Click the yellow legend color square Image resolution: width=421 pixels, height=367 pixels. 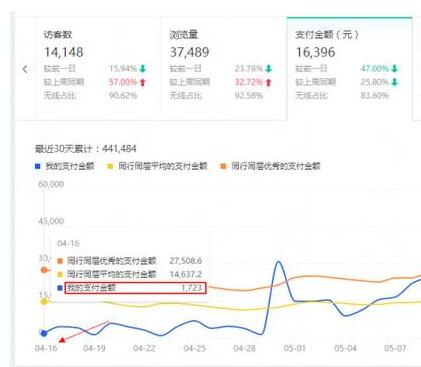110,166
